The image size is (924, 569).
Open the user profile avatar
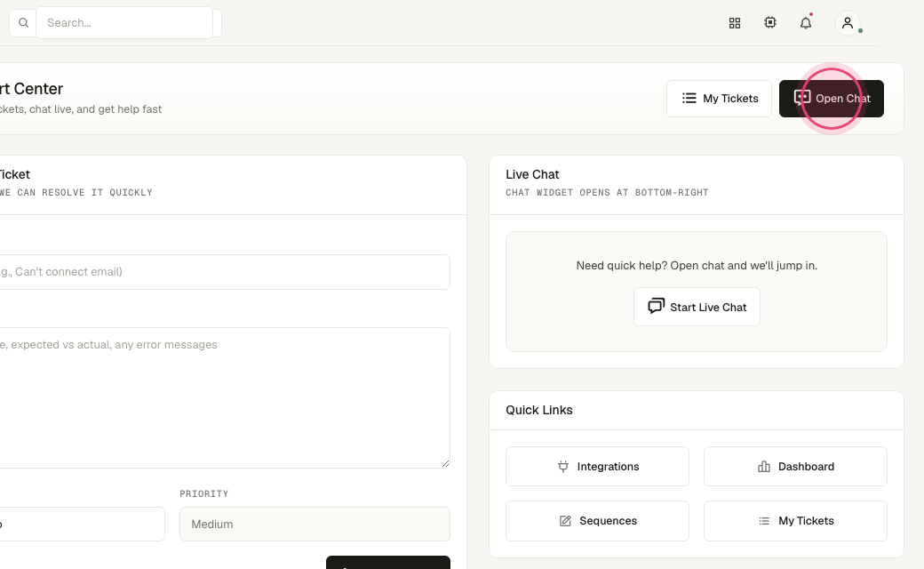[x=848, y=23]
